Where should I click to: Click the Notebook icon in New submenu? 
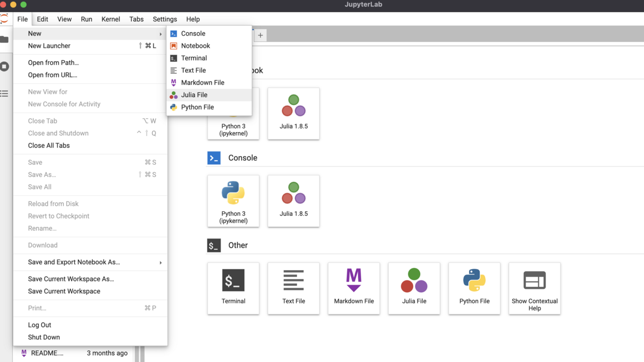[173, 46]
